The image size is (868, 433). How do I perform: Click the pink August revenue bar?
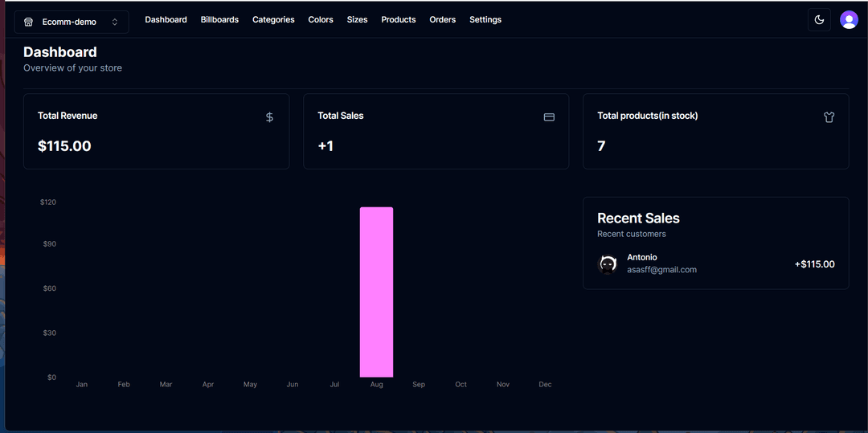tap(376, 292)
